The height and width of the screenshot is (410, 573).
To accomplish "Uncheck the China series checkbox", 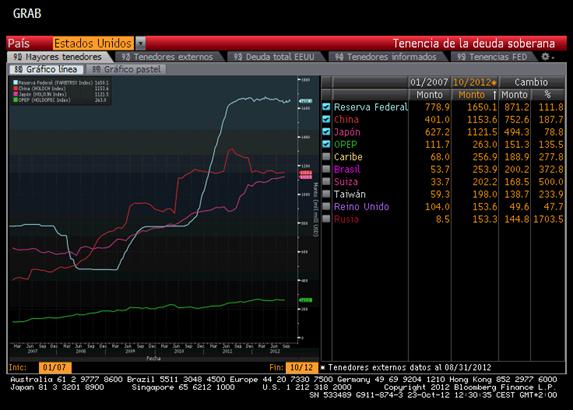I will [x=326, y=119].
